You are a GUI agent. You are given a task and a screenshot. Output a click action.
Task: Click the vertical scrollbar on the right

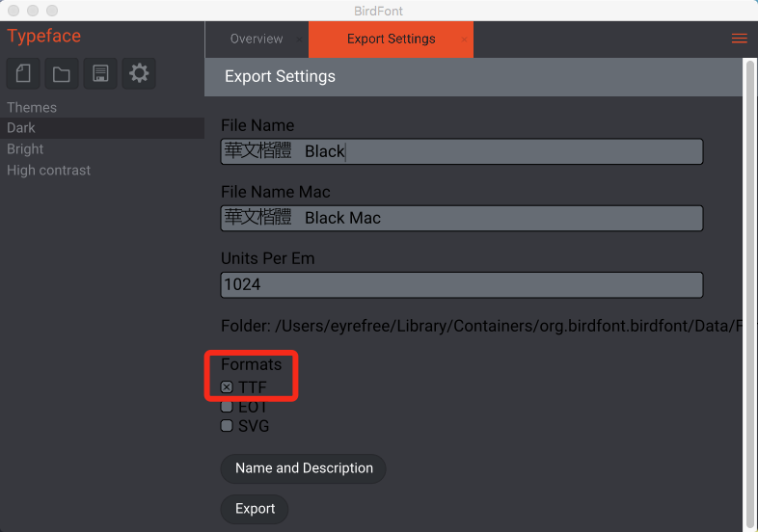point(750,289)
